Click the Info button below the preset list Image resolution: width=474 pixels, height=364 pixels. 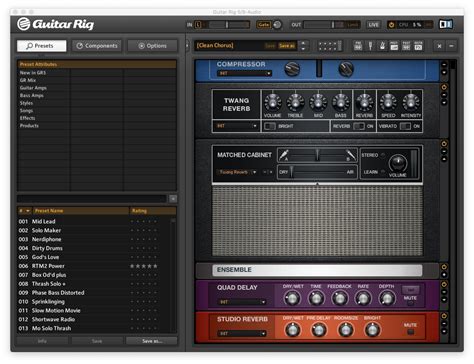coord(42,341)
